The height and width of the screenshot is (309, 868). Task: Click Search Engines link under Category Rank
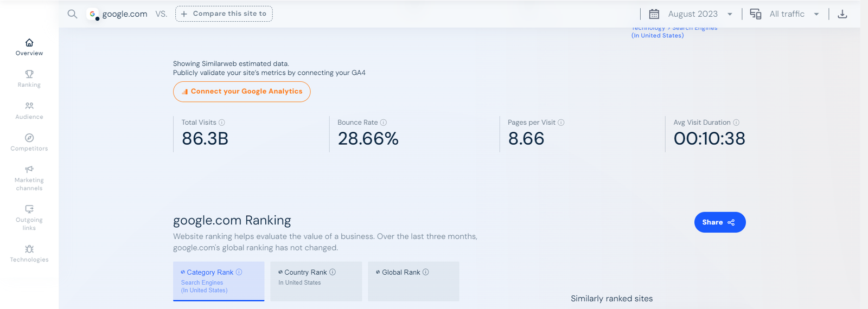point(202,282)
